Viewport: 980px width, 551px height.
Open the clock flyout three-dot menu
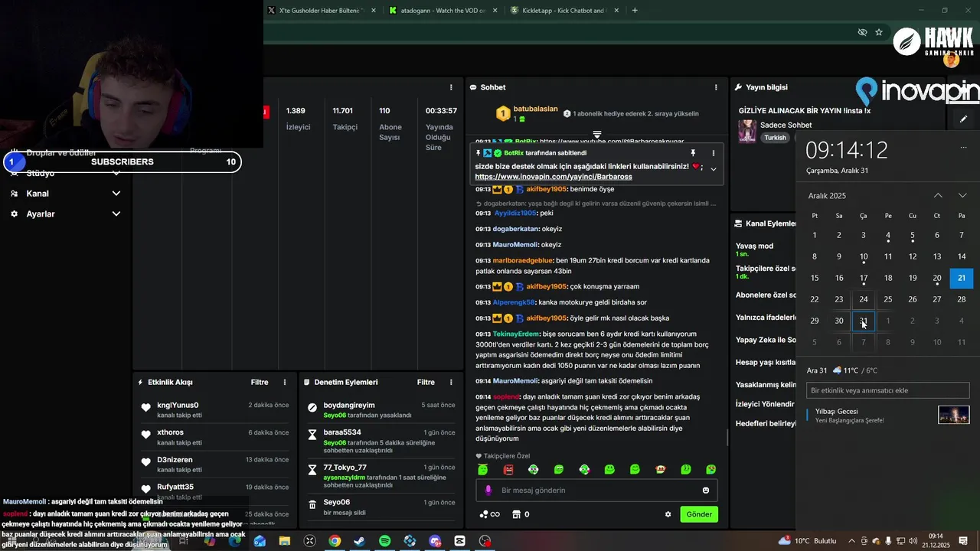(963, 148)
